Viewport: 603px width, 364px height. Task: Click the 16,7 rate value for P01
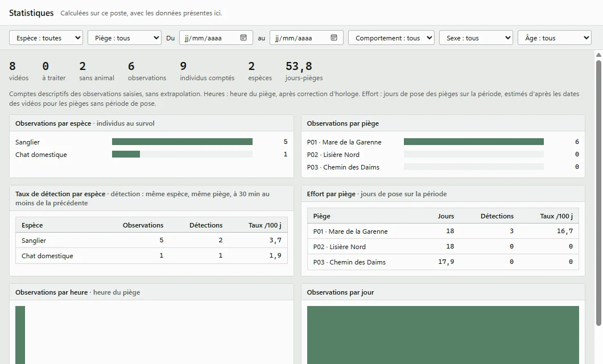point(565,231)
